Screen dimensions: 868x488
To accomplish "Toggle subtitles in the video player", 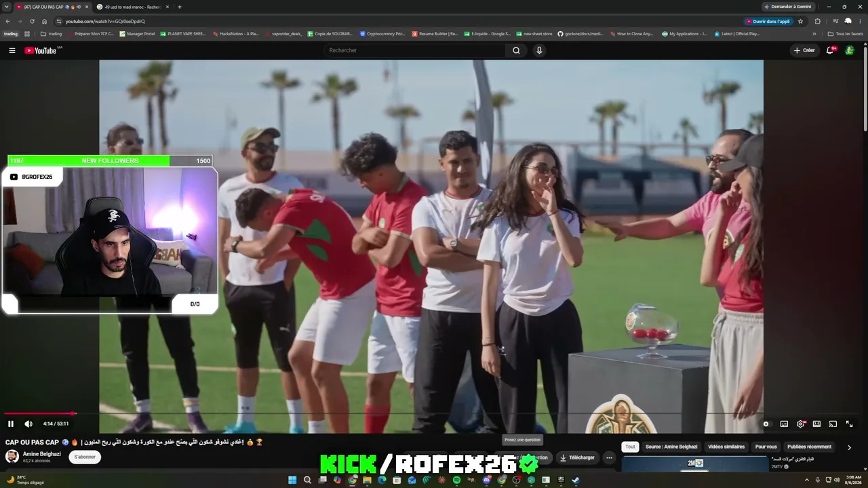I will click(x=784, y=424).
